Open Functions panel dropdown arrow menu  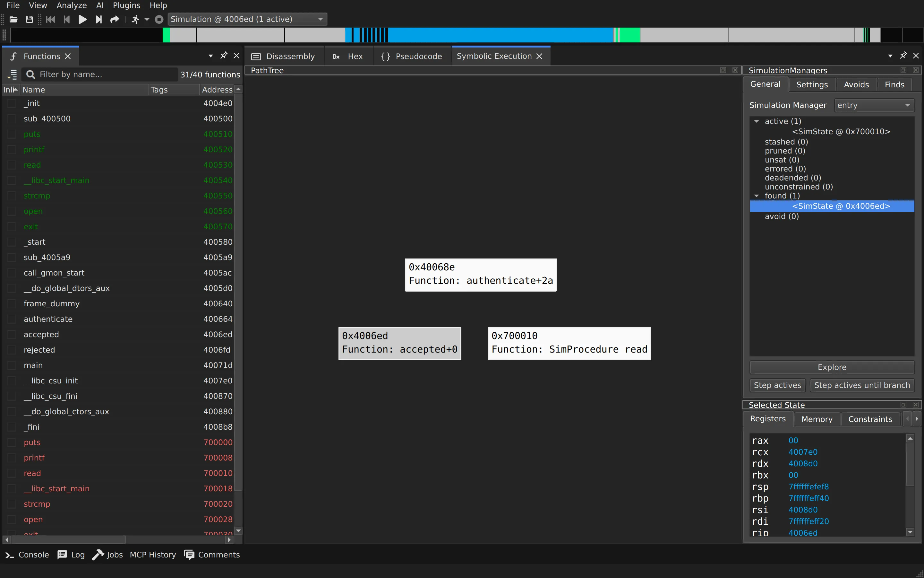(211, 56)
